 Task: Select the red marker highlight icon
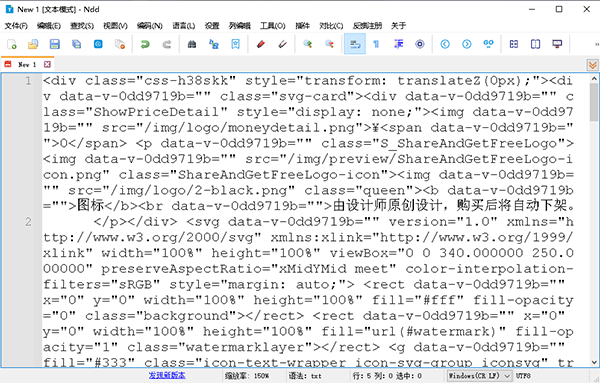[261, 44]
